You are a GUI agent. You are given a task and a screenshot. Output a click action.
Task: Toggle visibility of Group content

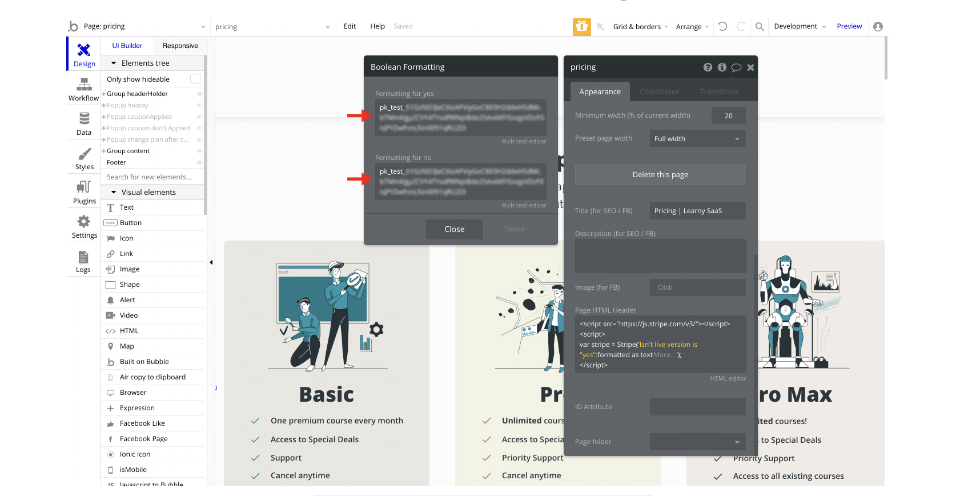click(199, 151)
